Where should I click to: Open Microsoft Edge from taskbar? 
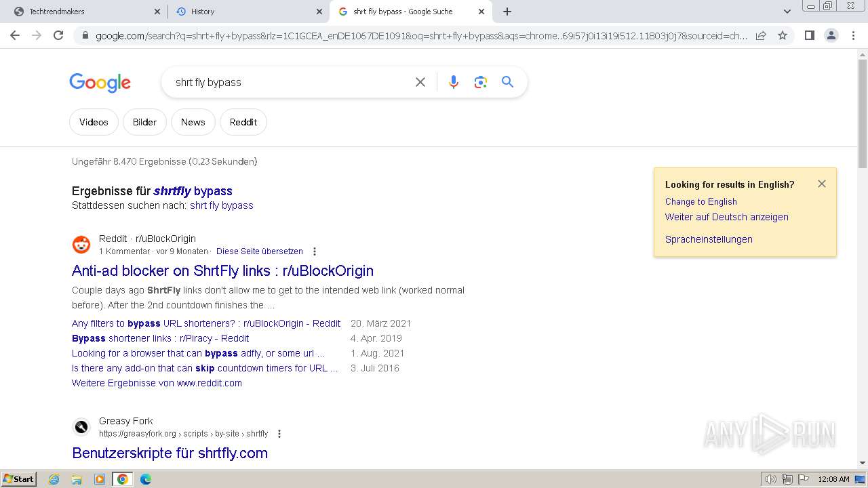click(x=145, y=479)
